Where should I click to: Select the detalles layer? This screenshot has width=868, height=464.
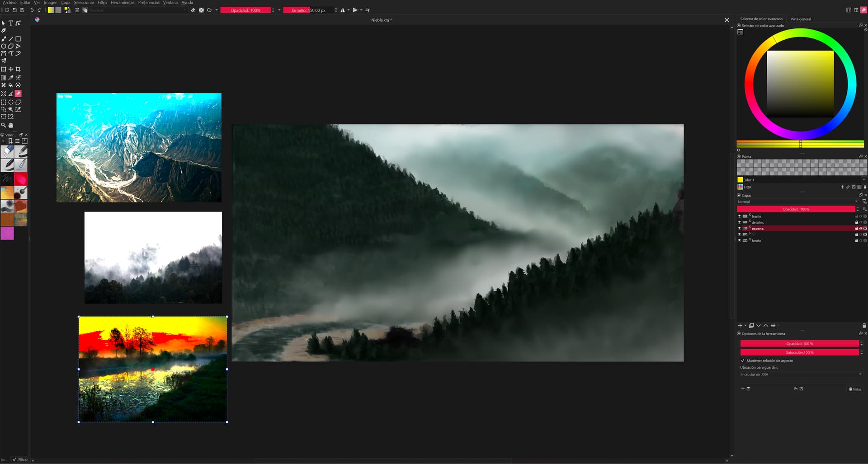point(757,222)
